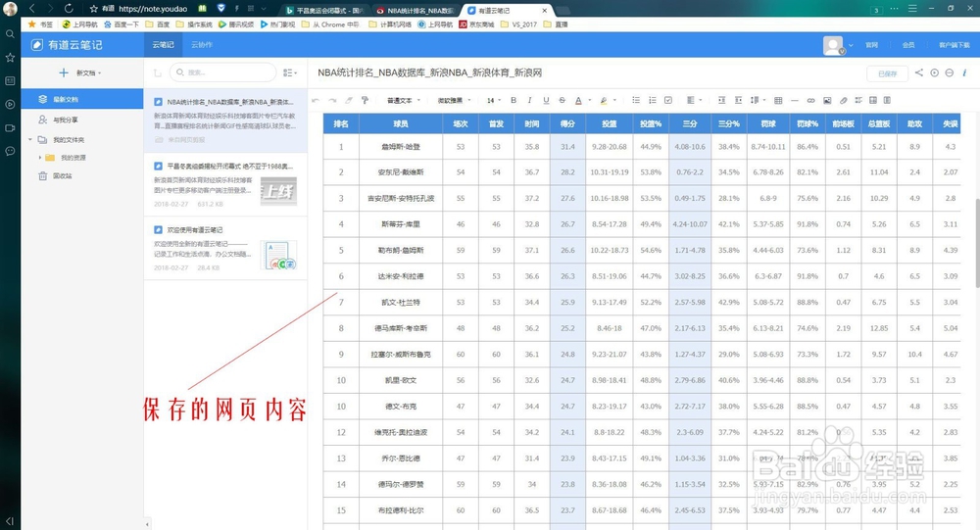This screenshot has height=530, width=980.
Task: Switch to the 云协作 tab
Action: 202,45
